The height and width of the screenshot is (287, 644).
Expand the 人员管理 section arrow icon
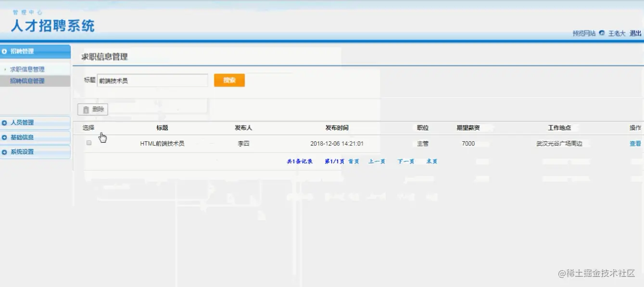(5, 123)
